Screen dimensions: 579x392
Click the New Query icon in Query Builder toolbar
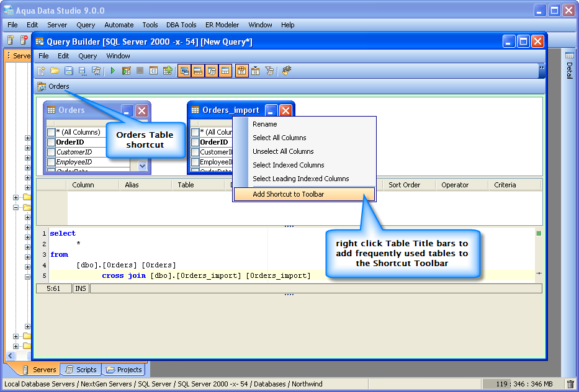41,71
